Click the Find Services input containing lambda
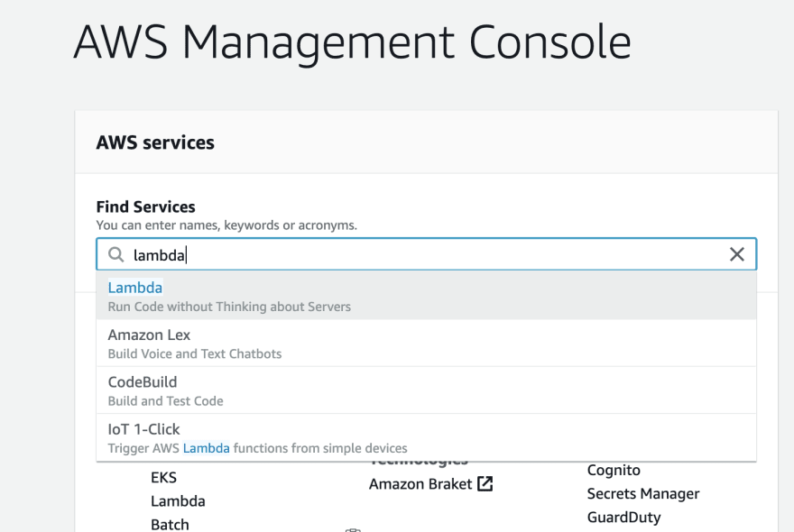 point(427,254)
